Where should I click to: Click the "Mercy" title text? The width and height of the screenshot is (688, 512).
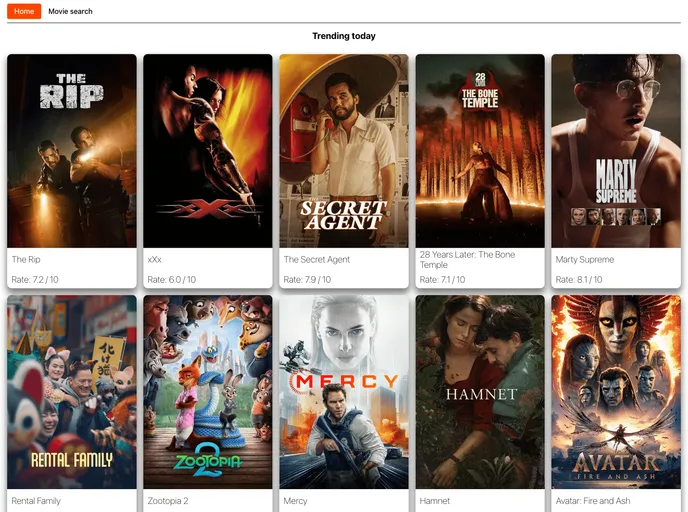coord(295,501)
